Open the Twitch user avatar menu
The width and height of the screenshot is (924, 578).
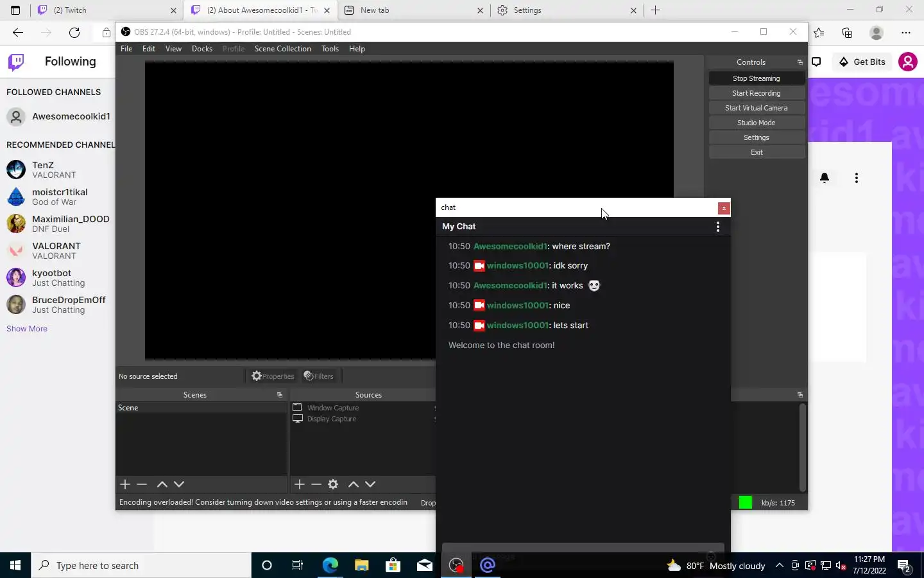[x=908, y=62]
